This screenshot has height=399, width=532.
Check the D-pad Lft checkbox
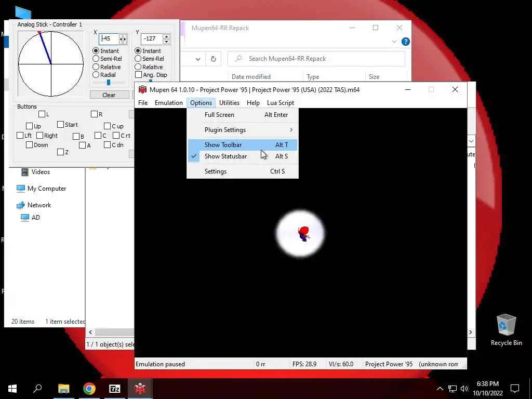(20, 136)
